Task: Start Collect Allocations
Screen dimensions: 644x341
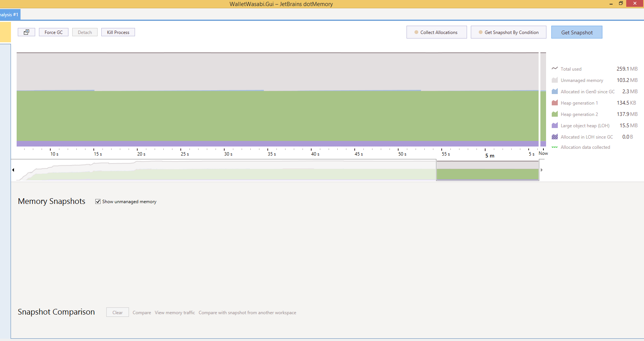Action: click(x=437, y=32)
